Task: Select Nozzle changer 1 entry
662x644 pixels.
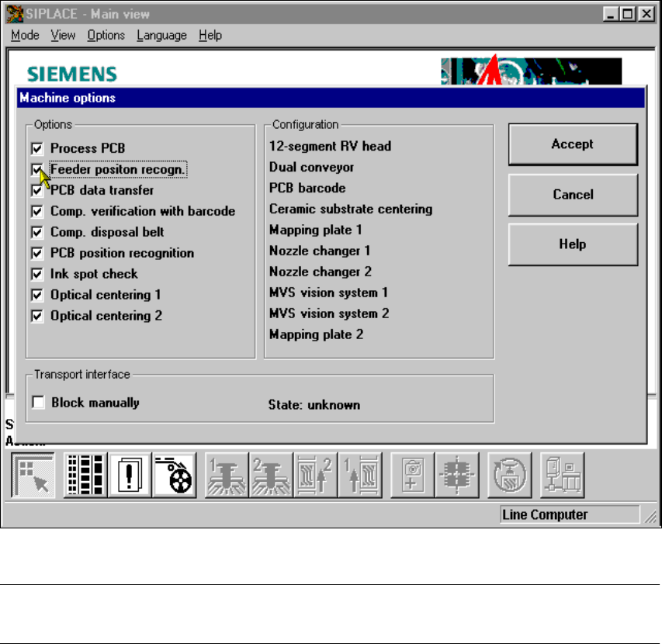Action: coord(320,251)
